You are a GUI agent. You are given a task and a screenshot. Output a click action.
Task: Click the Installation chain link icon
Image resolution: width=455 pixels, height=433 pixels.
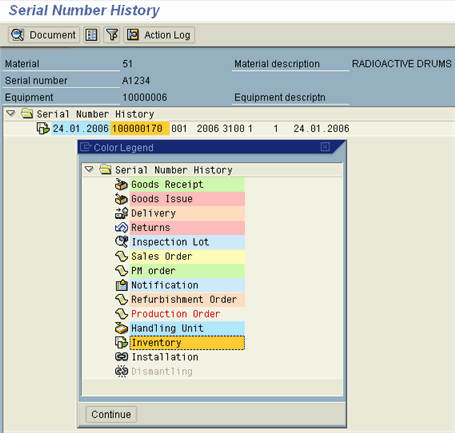(x=121, y=357)
